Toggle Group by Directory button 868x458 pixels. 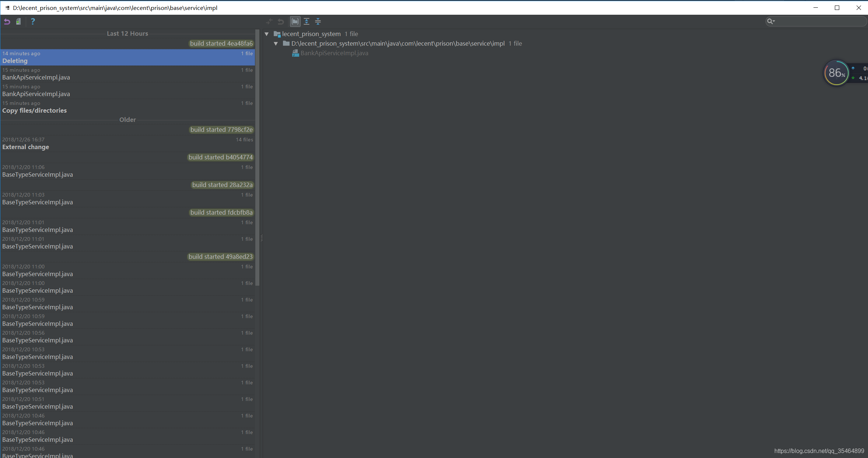[295, 21]
